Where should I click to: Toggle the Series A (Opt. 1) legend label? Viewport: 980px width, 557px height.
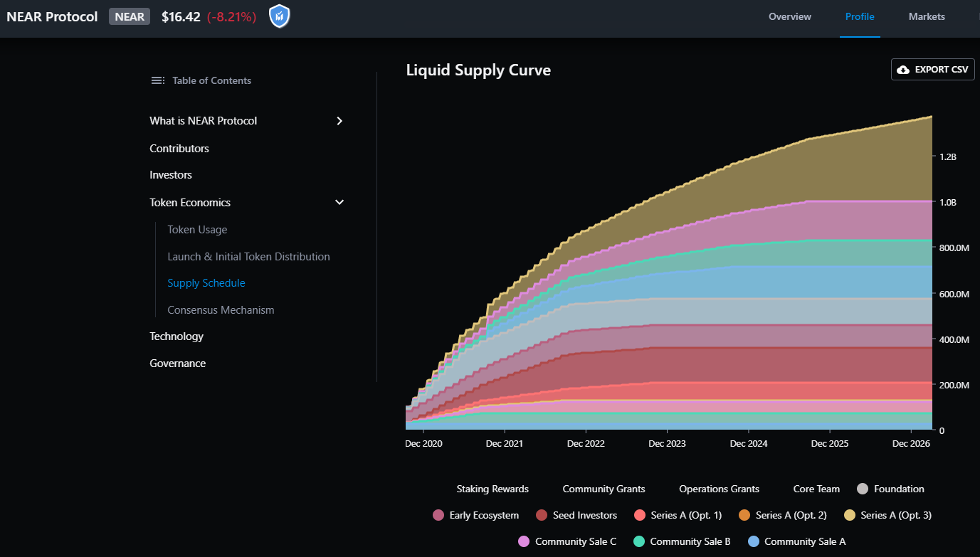686,515
